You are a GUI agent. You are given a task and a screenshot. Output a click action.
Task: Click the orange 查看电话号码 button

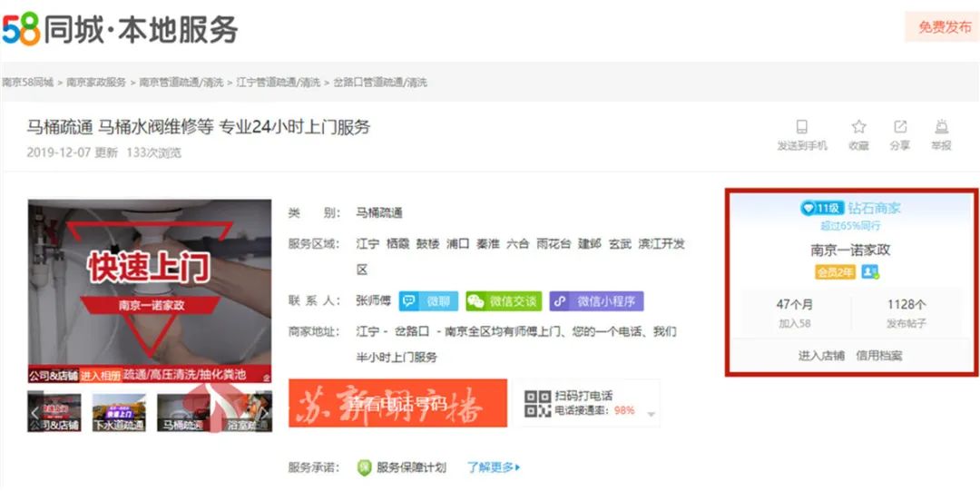pos(398,403)
